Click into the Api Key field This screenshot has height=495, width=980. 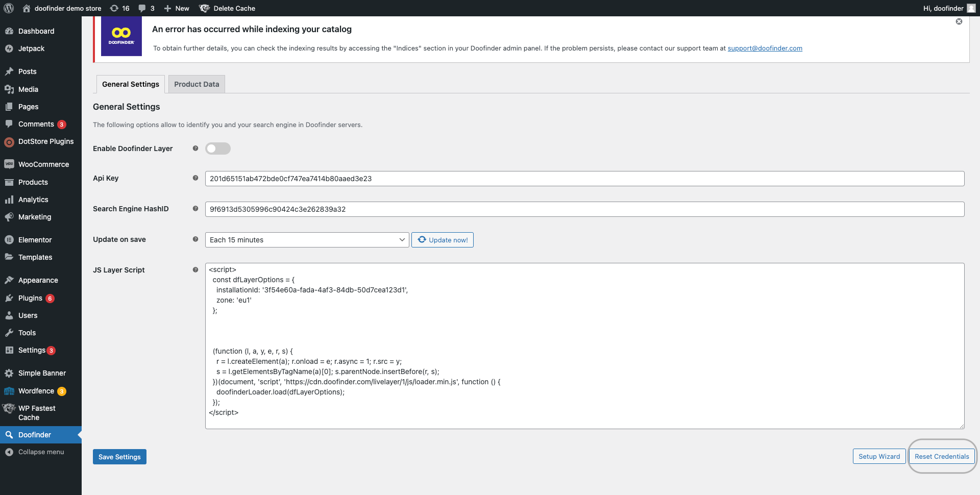[x=584, y=179]
